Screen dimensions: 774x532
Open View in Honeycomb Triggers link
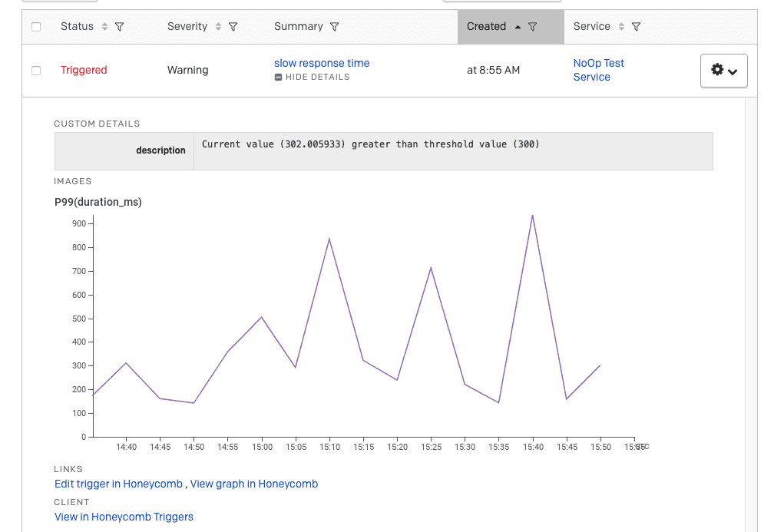coord(124,517)
